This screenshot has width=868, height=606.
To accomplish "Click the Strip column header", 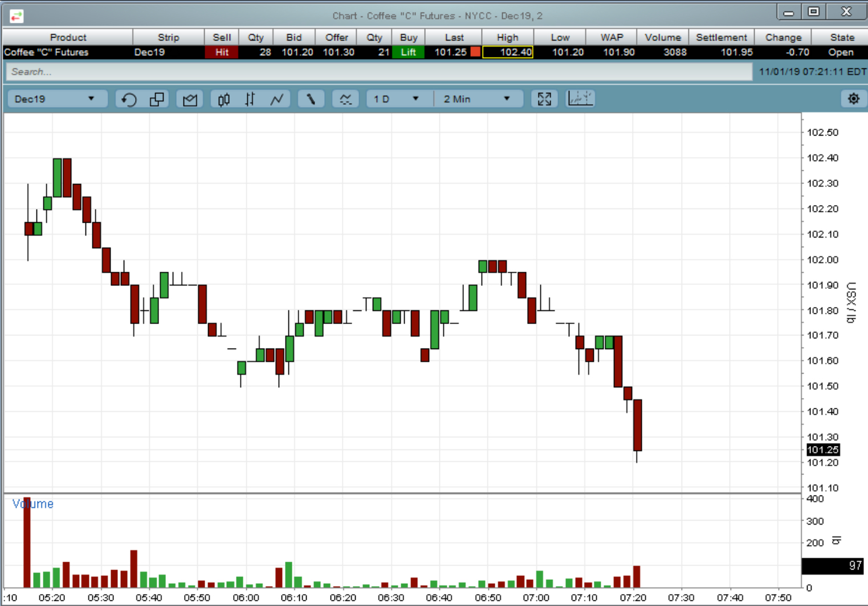I will [168, 38].
